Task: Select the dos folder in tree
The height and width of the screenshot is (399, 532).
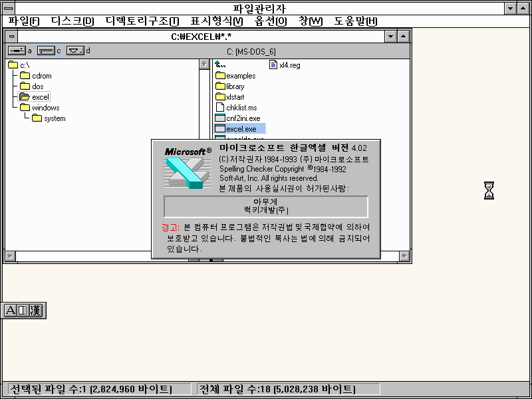Action: click(x=31, y=86)
